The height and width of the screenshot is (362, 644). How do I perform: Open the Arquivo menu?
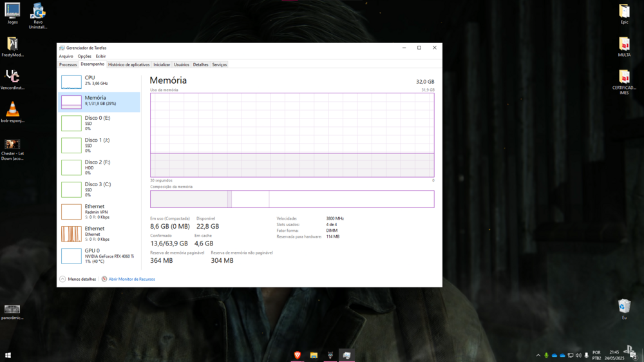66,57
